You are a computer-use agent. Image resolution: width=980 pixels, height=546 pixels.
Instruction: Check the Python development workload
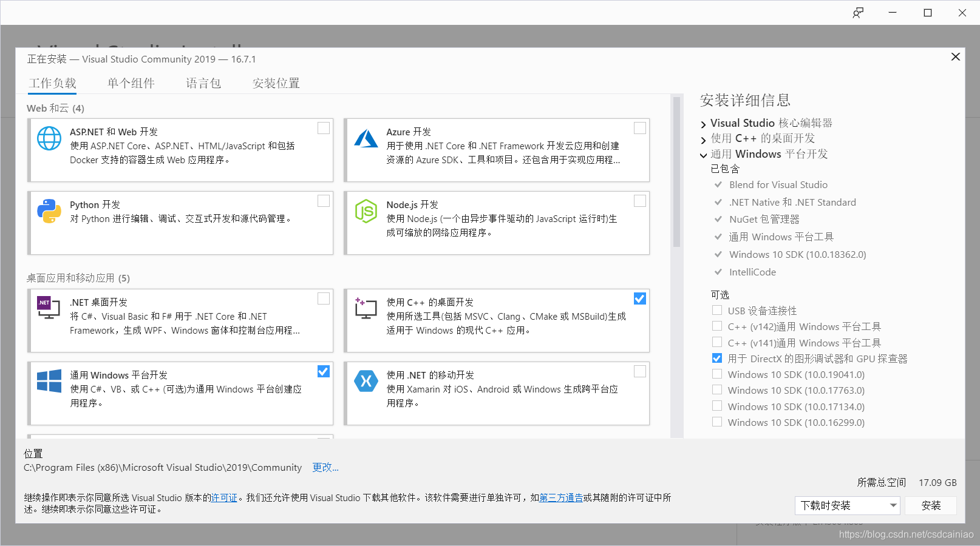[x=324, y=201]
